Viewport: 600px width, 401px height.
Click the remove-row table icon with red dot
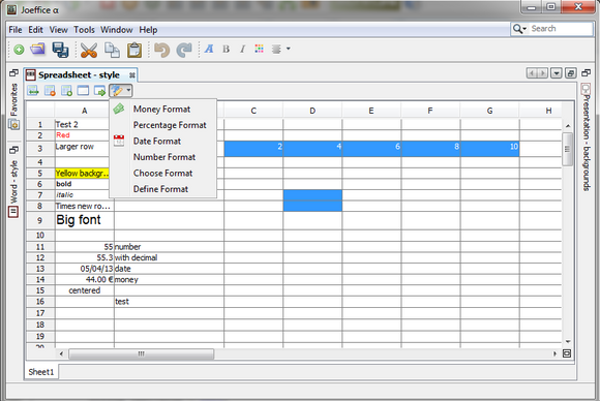pyautogui.click(x=50, y=91)
